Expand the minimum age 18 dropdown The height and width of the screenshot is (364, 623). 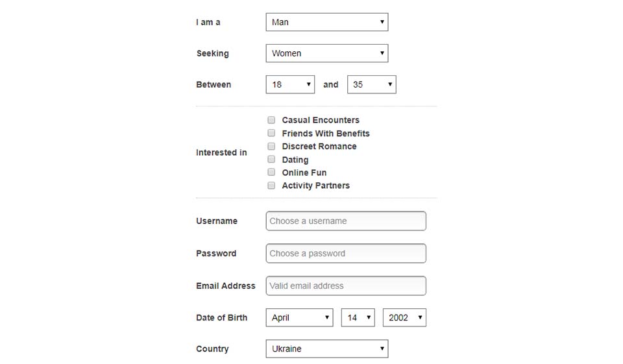(x=290, y=84)
